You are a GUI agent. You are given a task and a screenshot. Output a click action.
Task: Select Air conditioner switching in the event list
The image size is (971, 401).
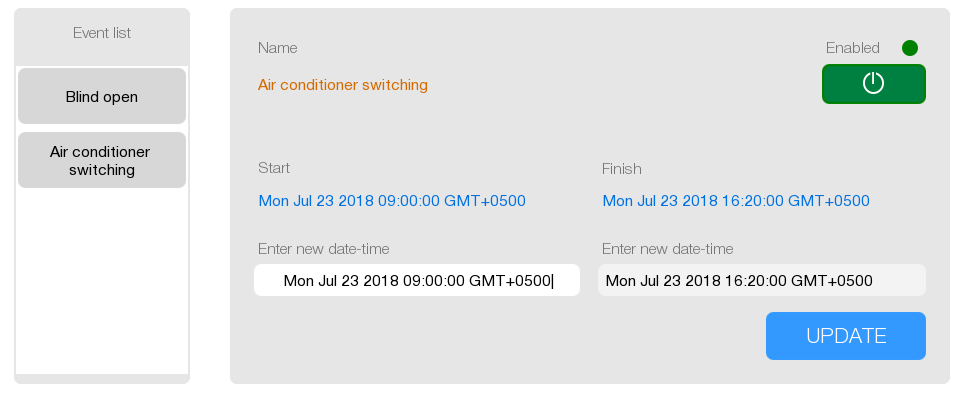coord(102,160)
